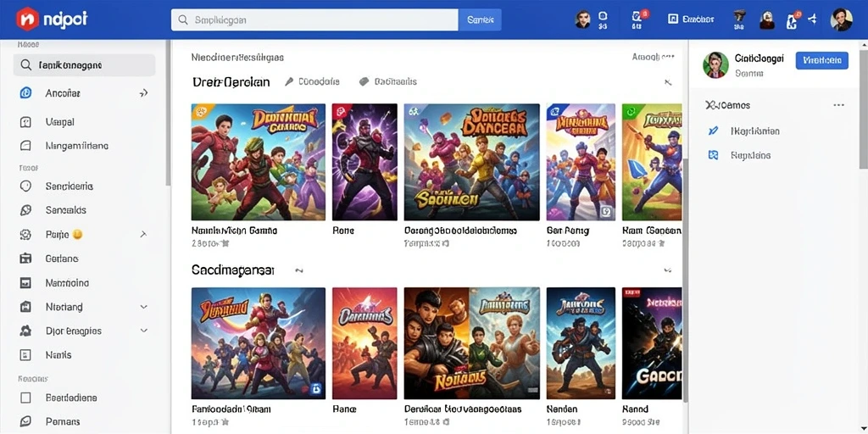
Task: Select Nantis in the sidebar
Action: coord(58,355)
